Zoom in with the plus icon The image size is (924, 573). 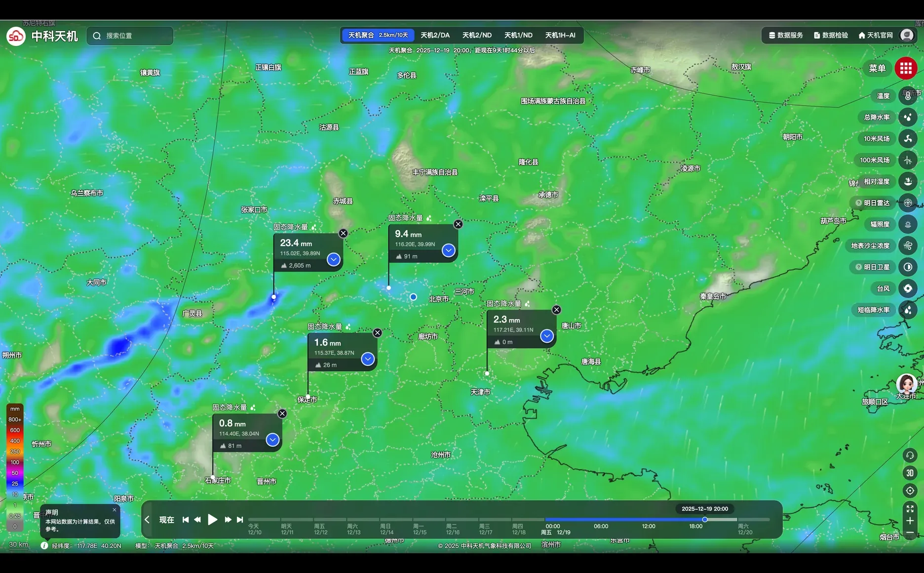coord(910,521)
